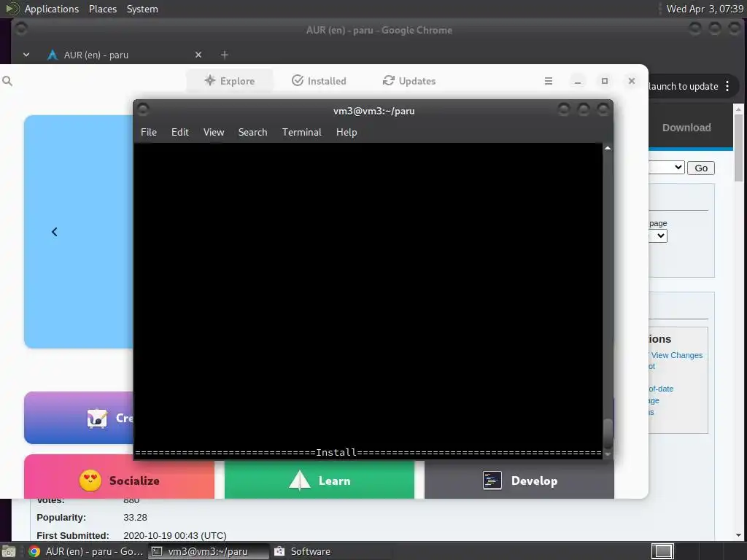Click the Applications menu logo icon
The height and width of the screenshot is (560, 747).
coord(12,9)
